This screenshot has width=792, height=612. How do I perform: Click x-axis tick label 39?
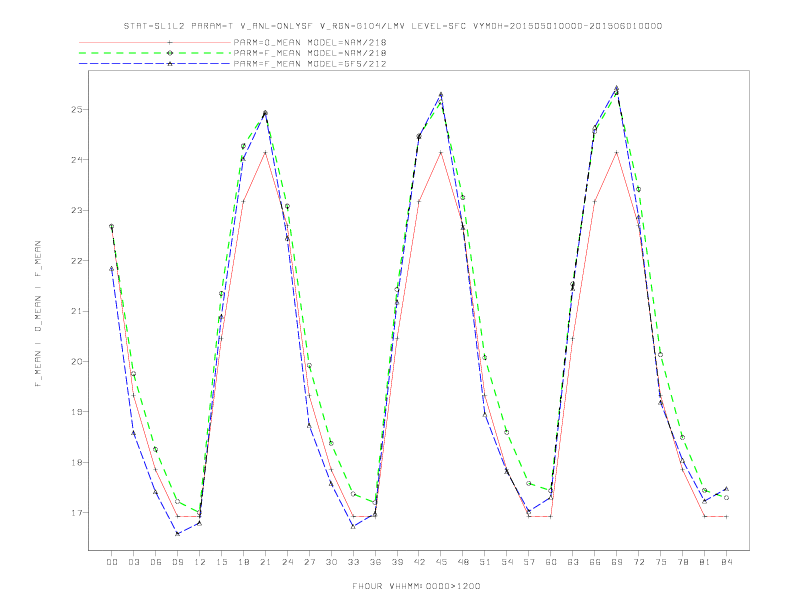coord(397,562)
